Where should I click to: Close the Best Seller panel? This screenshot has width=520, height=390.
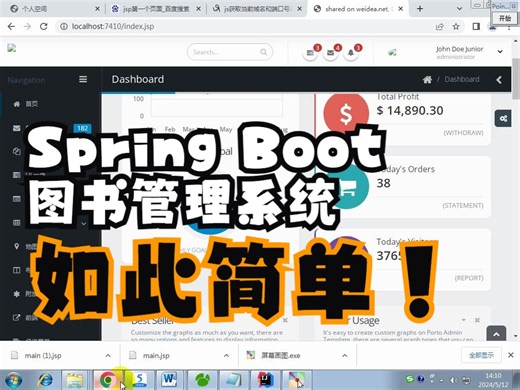(x=285, y=320)
